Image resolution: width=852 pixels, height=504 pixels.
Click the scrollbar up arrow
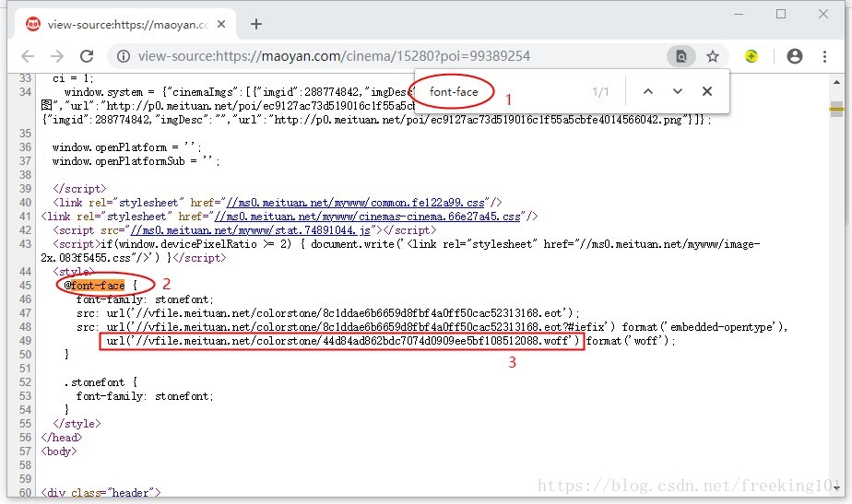(x=836, y=83)
